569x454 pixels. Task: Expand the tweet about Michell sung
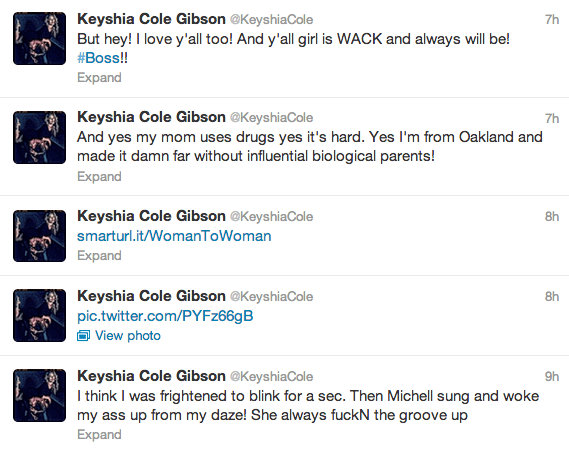(99, 434)
